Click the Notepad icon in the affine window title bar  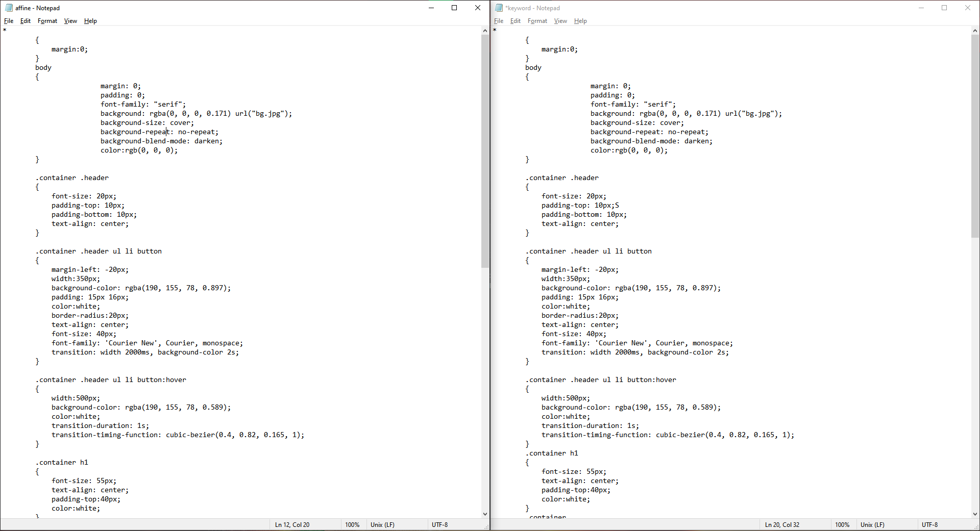9,8
